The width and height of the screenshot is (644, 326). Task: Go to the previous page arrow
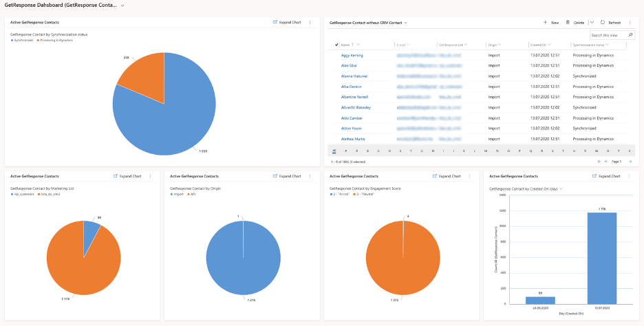(606, 162)
